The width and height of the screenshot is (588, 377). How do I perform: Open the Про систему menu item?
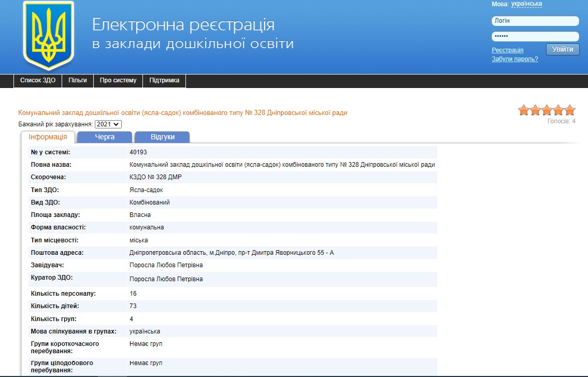point(118,81)
